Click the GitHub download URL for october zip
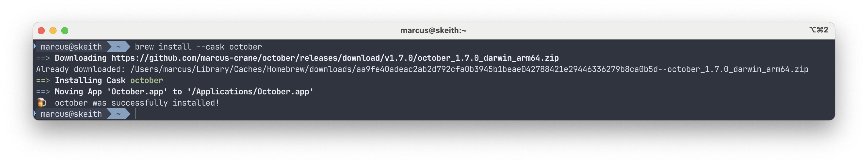This screenshot has height=164, width=868. (x=335, y=58)
